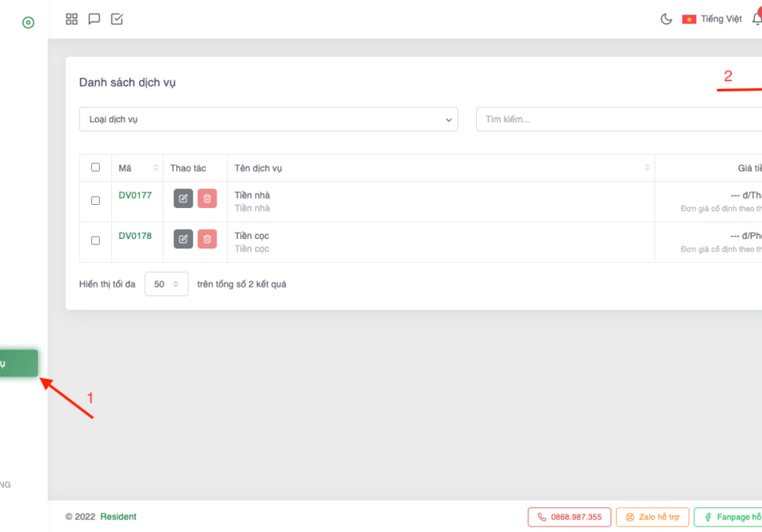The height and width of the screenshot is (532, 762).
Task: Open the Loại dịch vụ dropdown
Action: coord(268,120)
